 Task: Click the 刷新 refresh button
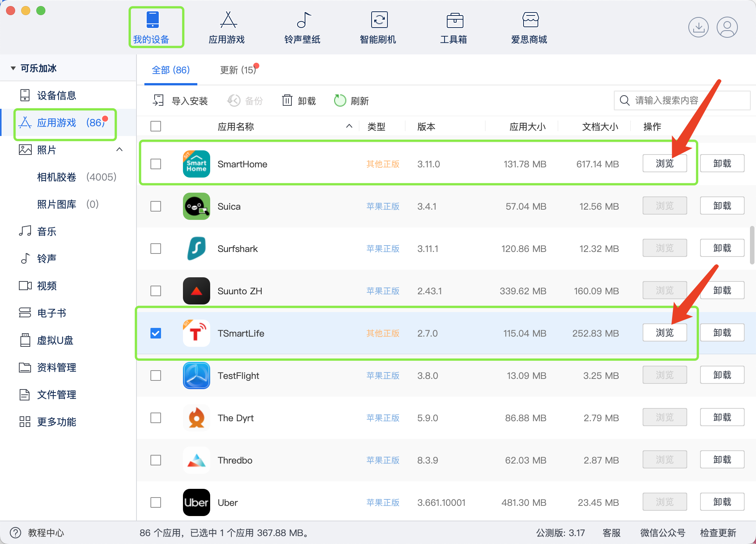coord(351,101)
